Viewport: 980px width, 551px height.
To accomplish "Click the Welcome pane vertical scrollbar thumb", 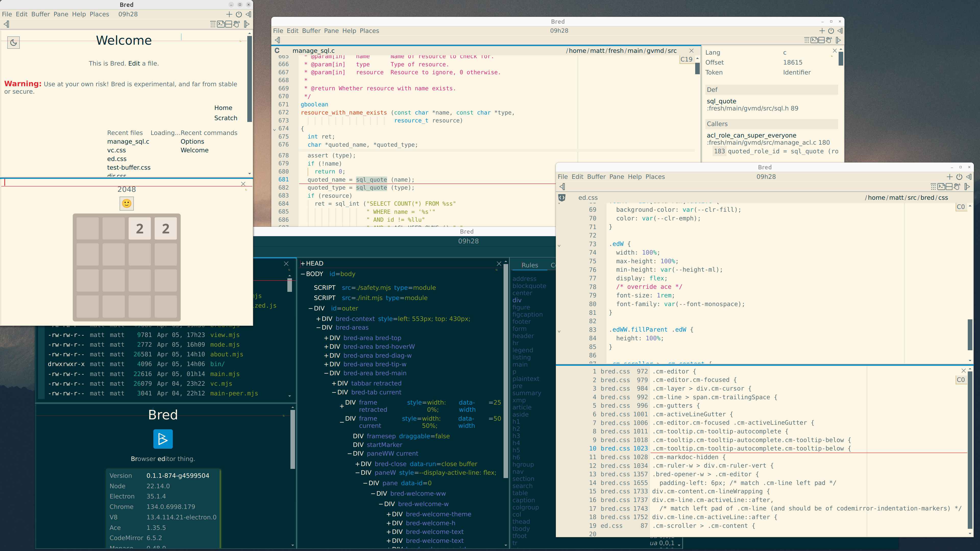I will pyautogui.click(x=250, y=79).
